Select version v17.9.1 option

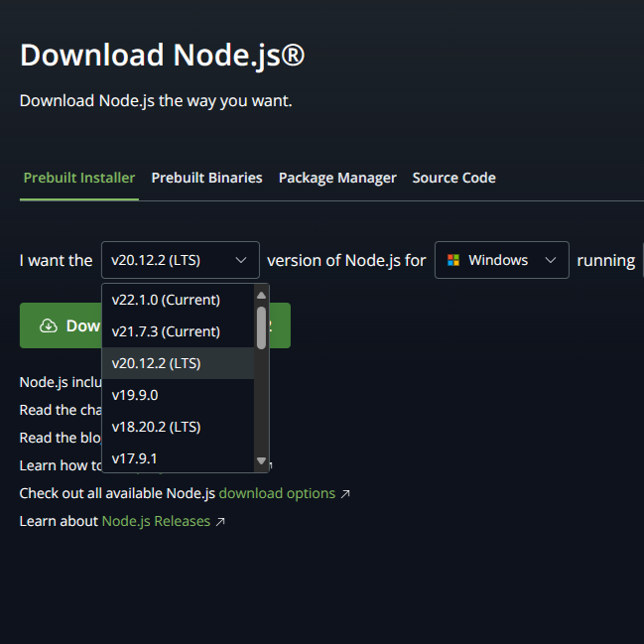pos(135,457)
